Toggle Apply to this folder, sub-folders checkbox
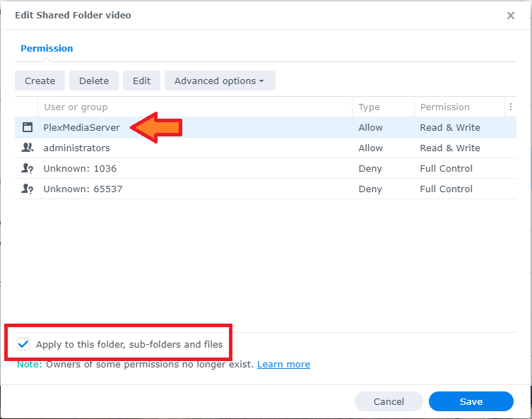The width and height of the screenshot is (532, 419). 24,345
